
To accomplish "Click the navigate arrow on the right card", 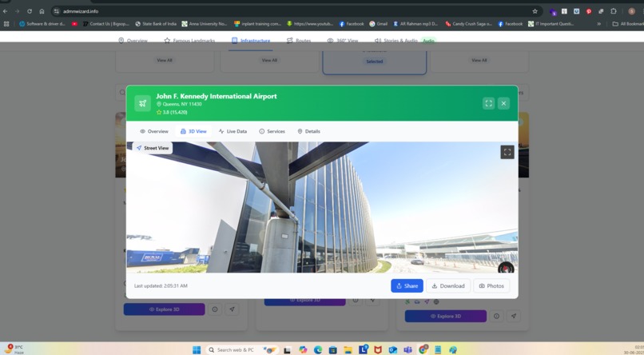I will click(x=514, y=317).
